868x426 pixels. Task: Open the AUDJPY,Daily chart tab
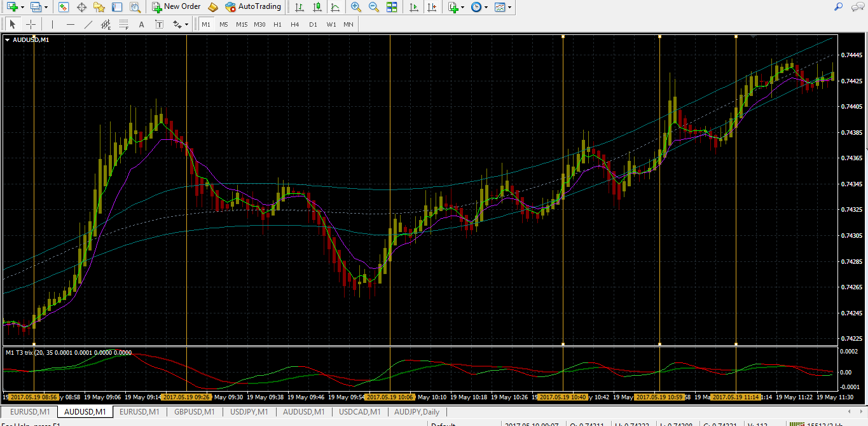(417, 412)
